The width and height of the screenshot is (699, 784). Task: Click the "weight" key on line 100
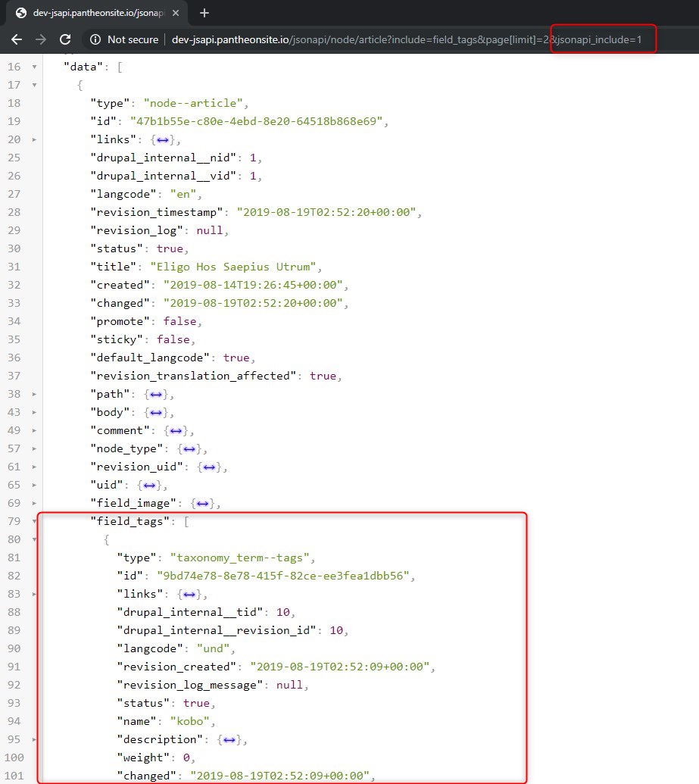pos(143,757)
